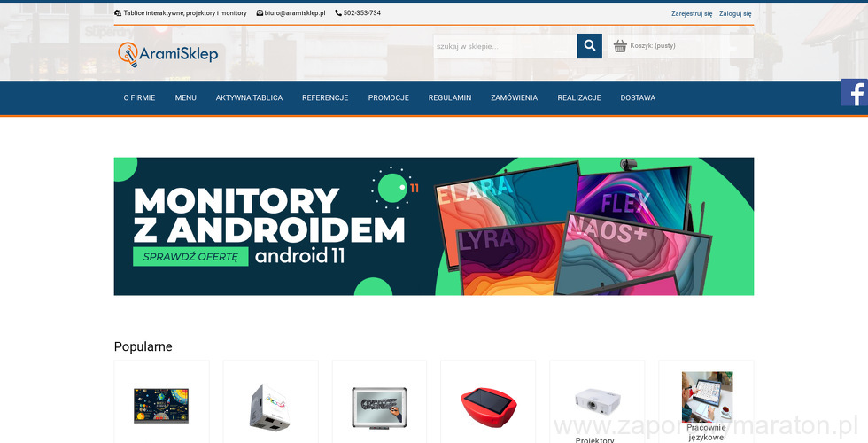Click the phone icon beside 502-353-734
The width and height of the screenshot is (868, 443).
338,12
